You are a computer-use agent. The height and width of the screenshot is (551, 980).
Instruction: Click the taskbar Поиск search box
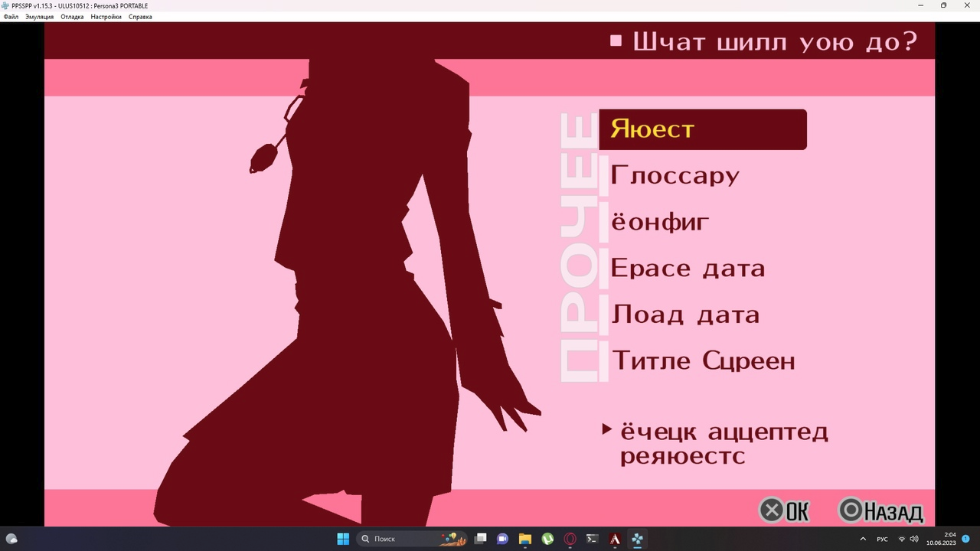(412, 539)
